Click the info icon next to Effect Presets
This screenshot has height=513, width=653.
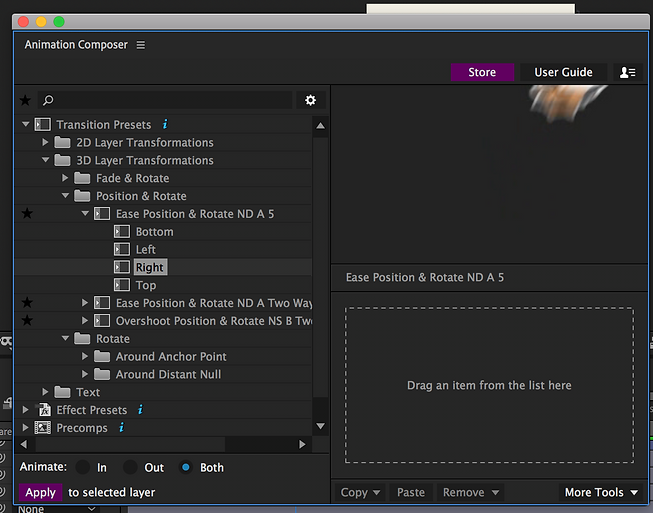[140, 409]
